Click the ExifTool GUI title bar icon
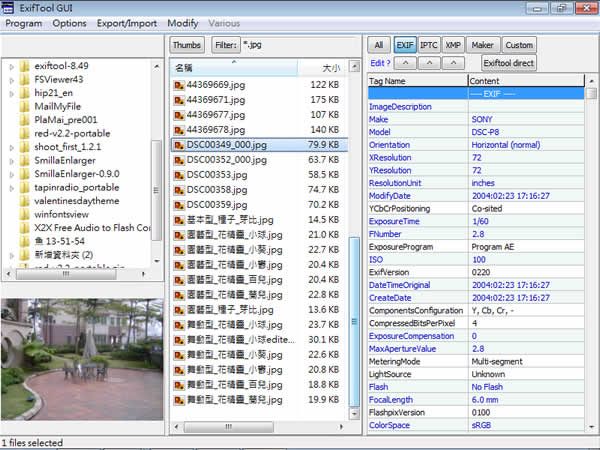 coord(8,8)
